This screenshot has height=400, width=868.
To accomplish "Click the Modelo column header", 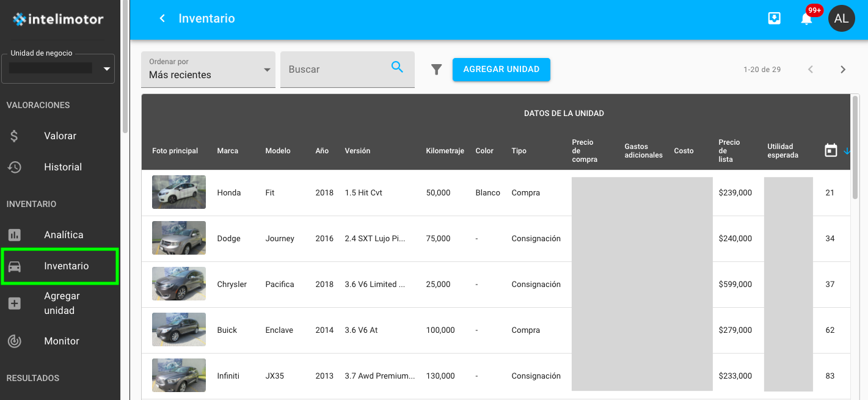I will click(x=278, y=151).
